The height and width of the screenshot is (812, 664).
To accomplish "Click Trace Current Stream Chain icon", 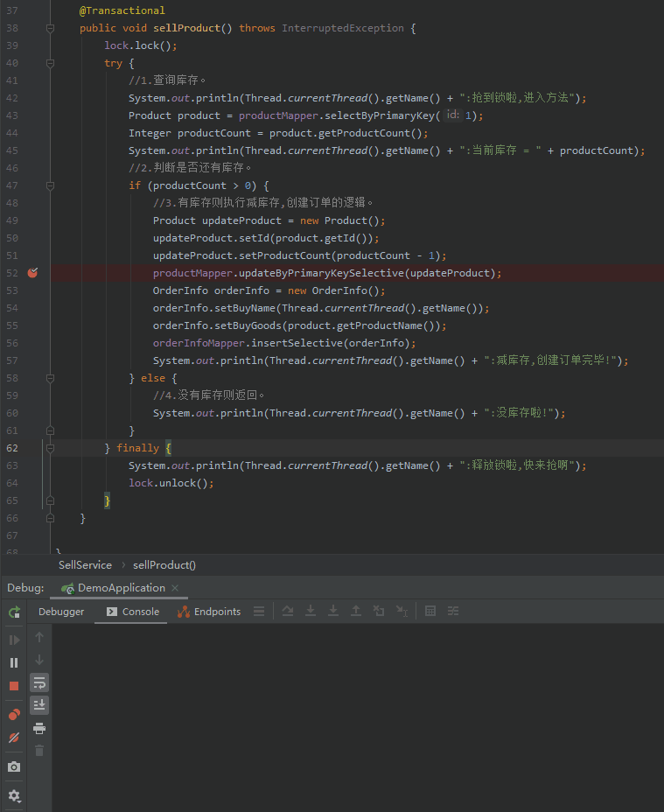I will coord(453,612).
